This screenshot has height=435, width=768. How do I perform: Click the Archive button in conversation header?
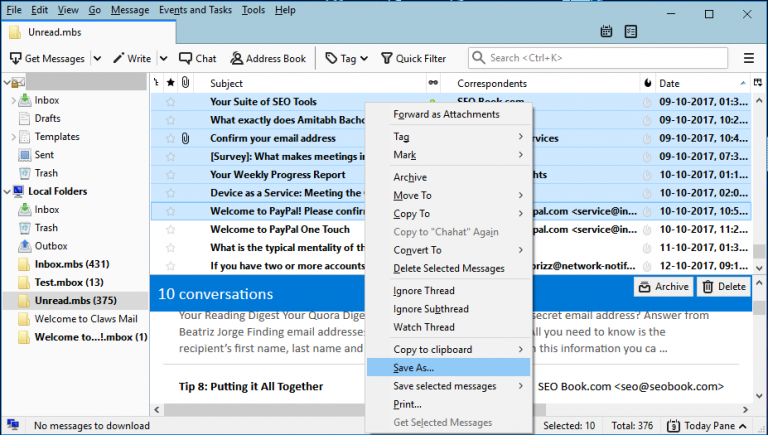(664, 287)
